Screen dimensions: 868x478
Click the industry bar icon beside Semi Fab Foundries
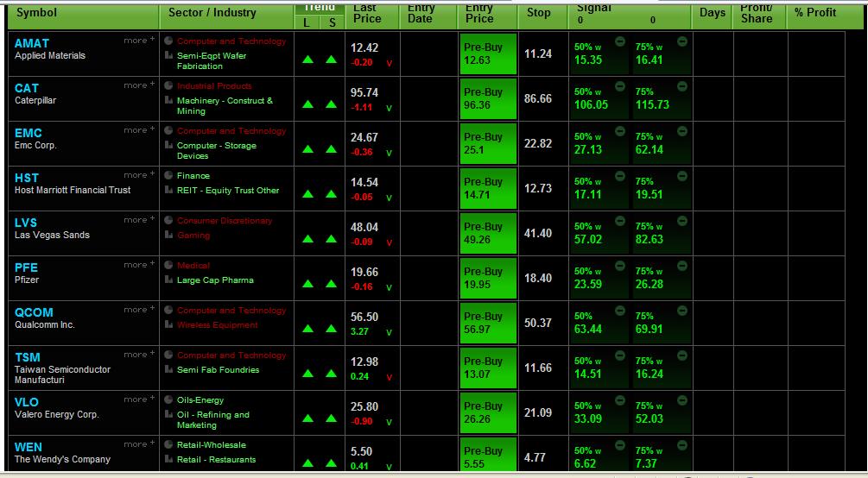pyautogui.click(x=168, y=369)
